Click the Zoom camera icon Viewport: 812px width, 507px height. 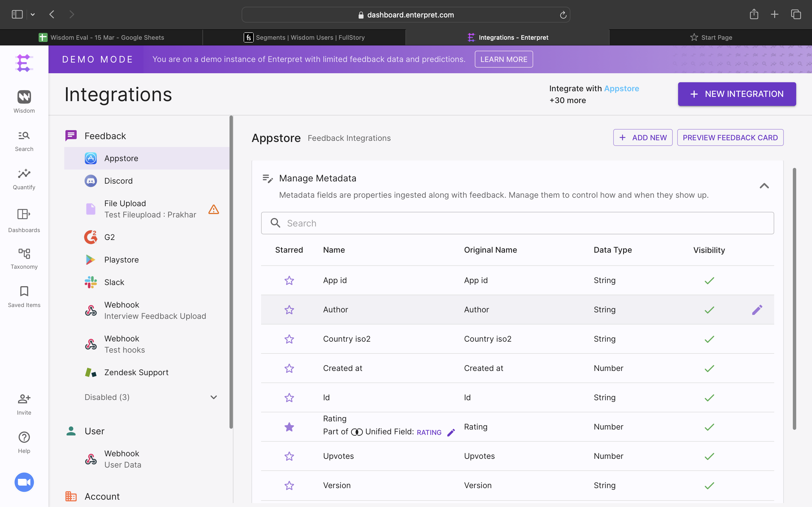(24, 482)
